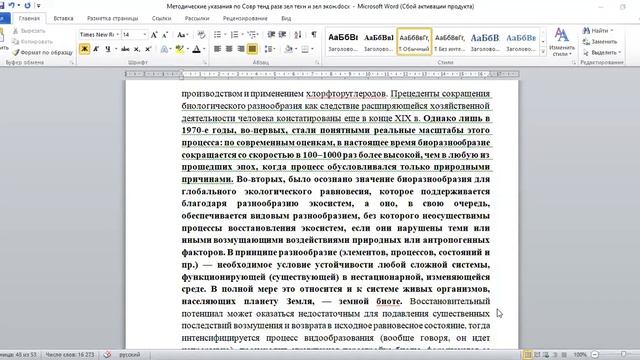This screenshot has height=360, width=640.
Task: Switch to Вид tab
Action: coord(286,18)
